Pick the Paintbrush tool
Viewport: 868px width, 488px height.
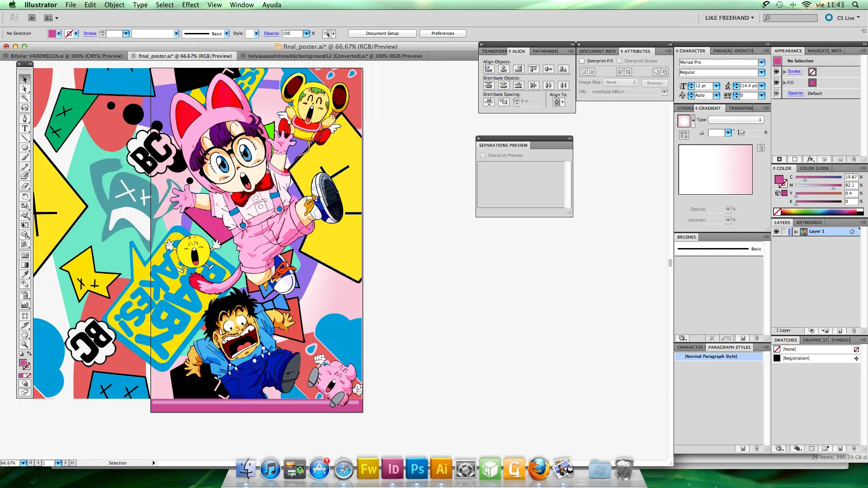[25, 157]
